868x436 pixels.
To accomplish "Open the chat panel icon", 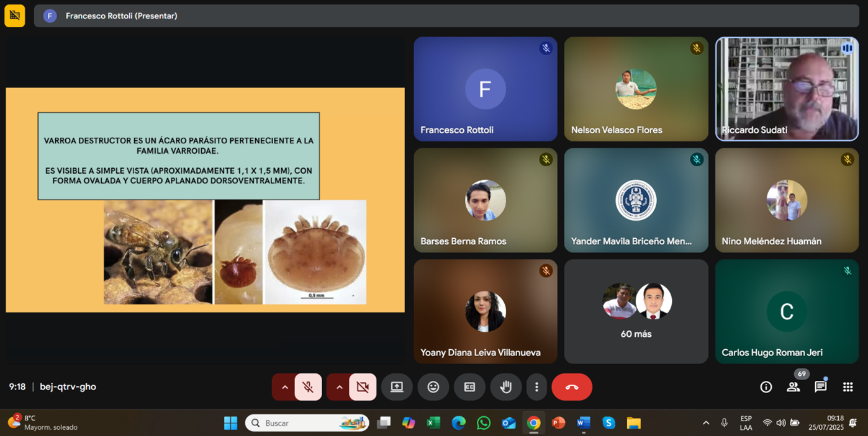I will (821, 387).
